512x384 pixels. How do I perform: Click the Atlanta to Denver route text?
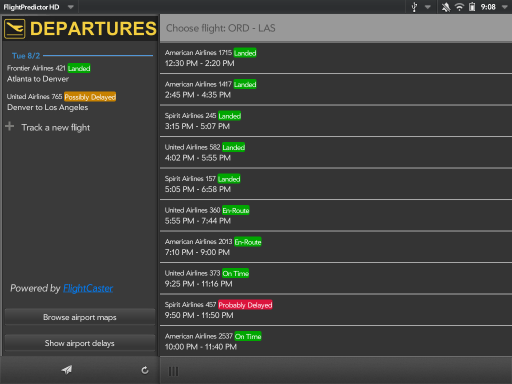point(38,79)
